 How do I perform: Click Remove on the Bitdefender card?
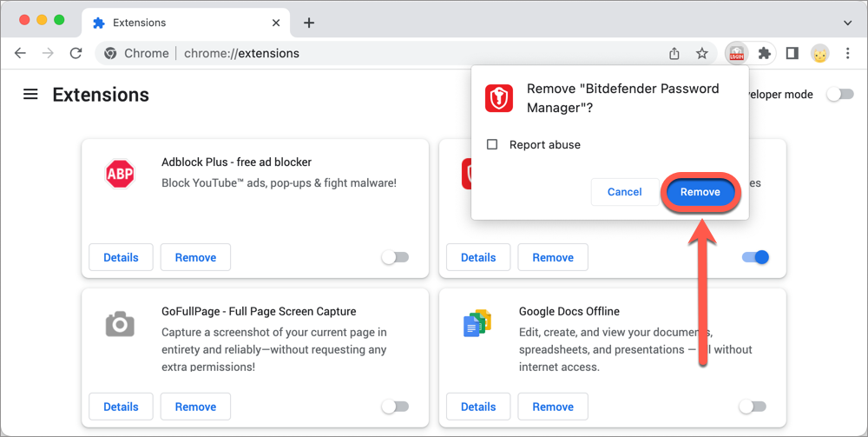point(553,257)
